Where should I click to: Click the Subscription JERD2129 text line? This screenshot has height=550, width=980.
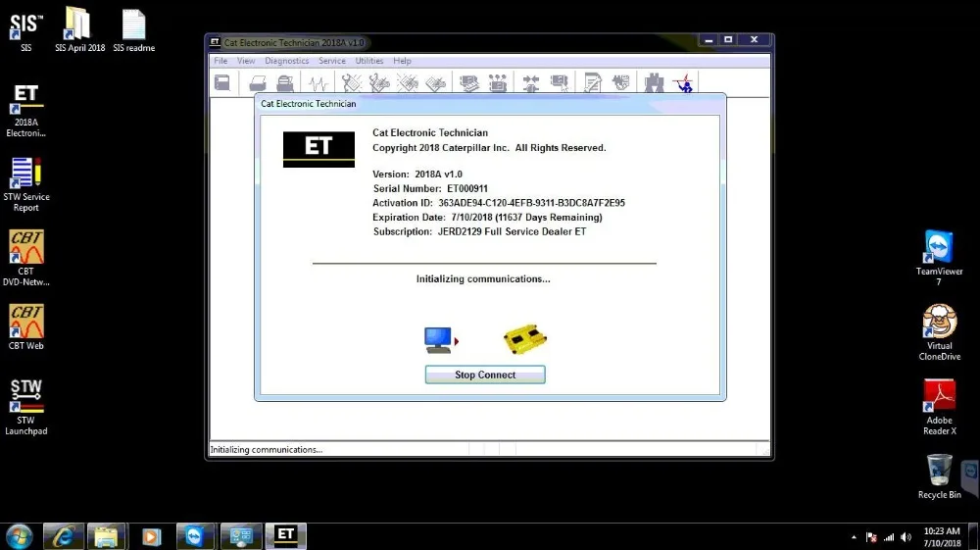pos(479,232)
